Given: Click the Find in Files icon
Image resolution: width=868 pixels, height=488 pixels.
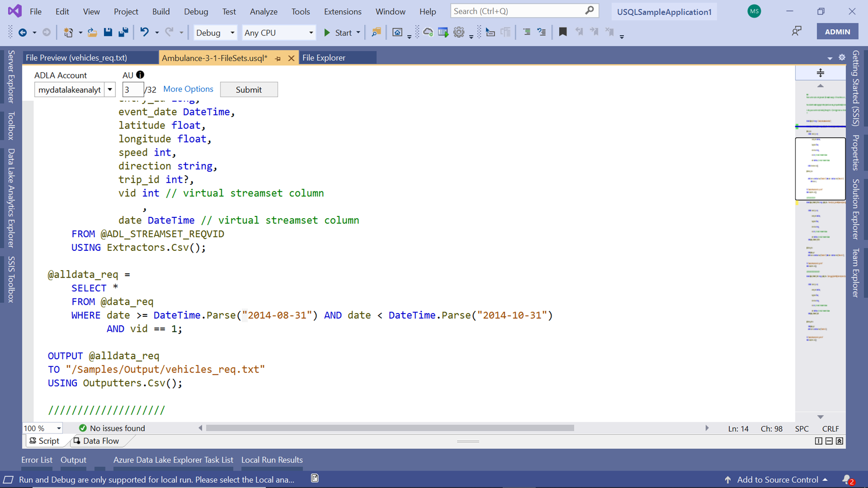Looking at the screenshot, I should 376,32.
